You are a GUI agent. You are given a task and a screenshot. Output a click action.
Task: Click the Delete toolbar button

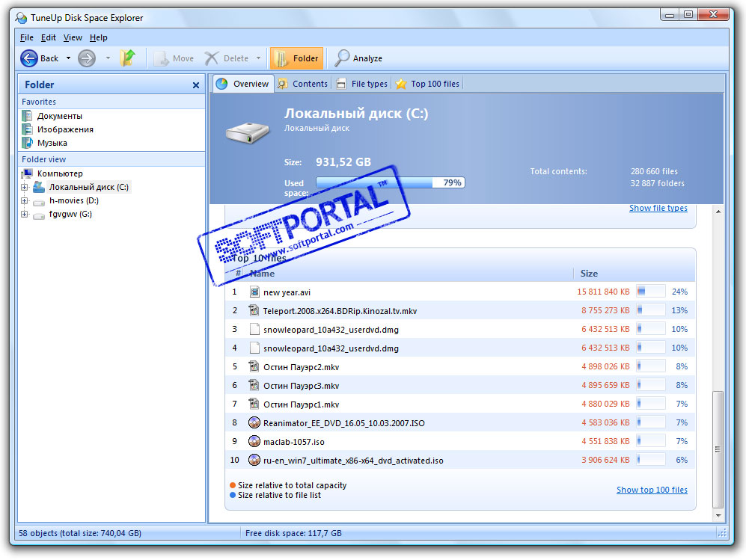click(x=227, y=58)
